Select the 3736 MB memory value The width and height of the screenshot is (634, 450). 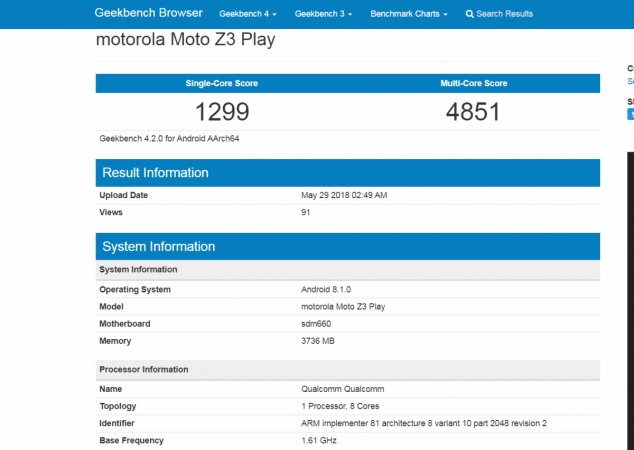318,341
